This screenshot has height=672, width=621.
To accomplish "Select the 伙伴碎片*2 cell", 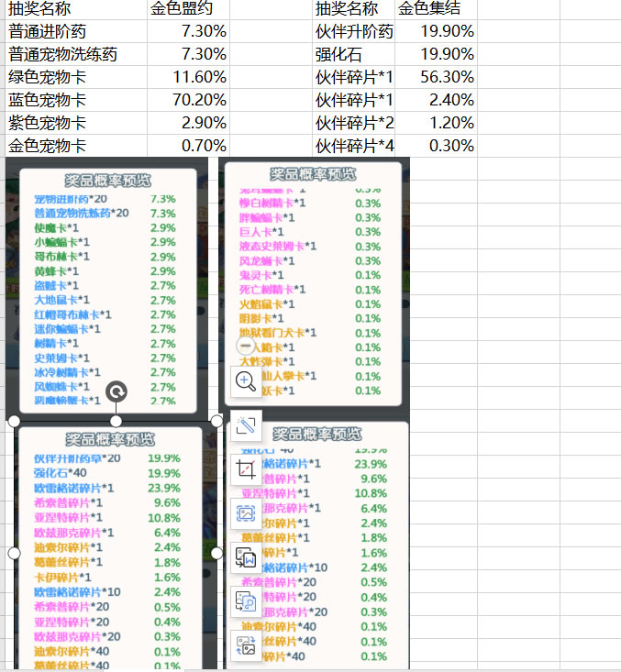I will coord(353,123).
